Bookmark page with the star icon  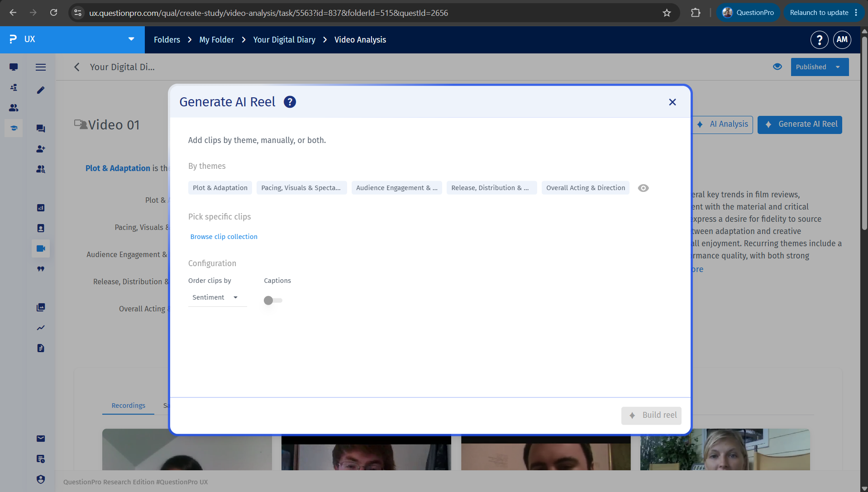click(x=667, y=13)
